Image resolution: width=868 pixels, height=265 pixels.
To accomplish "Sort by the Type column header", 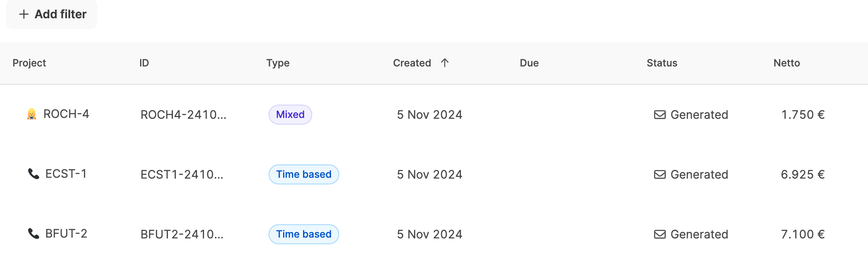I will [x=278, y=63].
